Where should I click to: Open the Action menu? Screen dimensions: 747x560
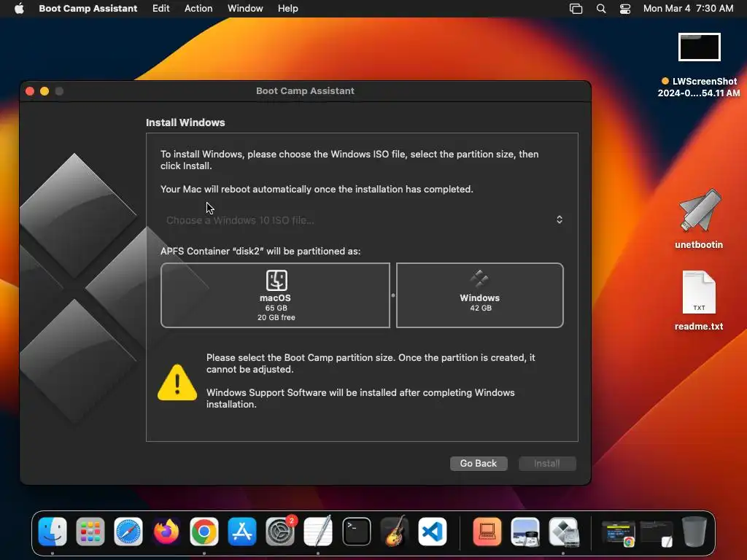[198, 9]
